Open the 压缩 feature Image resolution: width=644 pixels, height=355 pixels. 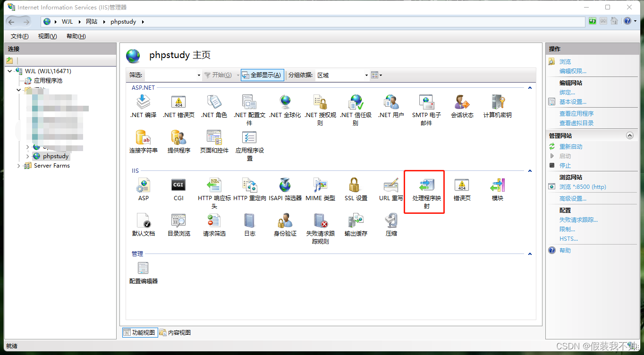(x=391, y=225)
